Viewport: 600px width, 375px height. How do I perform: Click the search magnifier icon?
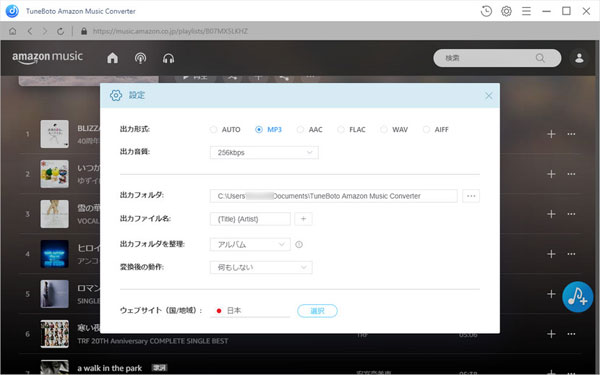tap(540, 58)
